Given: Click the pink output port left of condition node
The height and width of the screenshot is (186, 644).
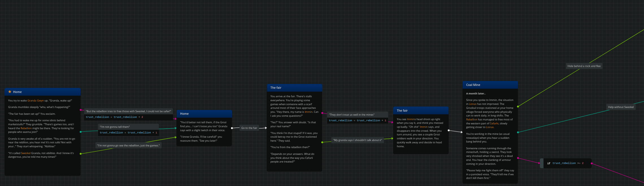Looking at the screenshot, I should click(518, 158).
